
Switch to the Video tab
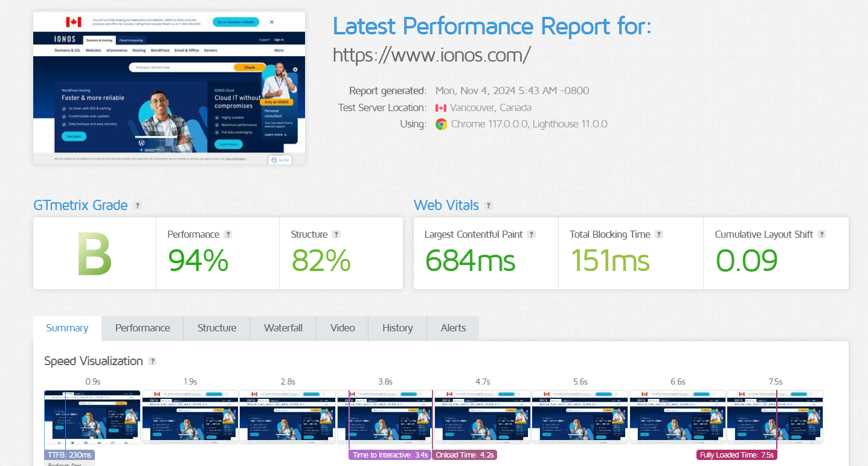click(342, 328)
